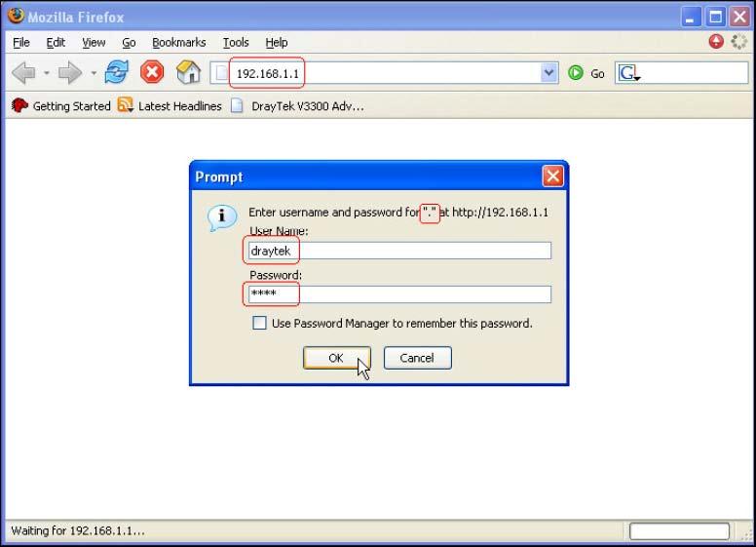Open the DrayTek V3300 Adv bookmark

coord(296,106)
